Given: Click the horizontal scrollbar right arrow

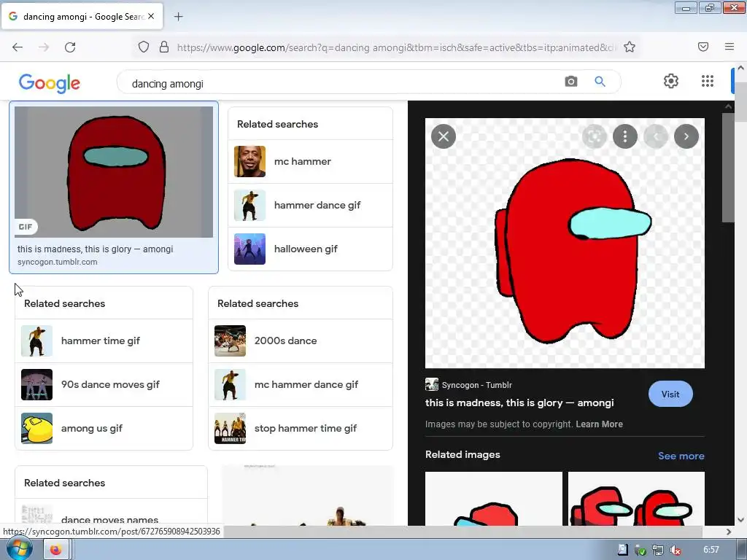Looking at the screenshot, I should click(x=729, y=532).
